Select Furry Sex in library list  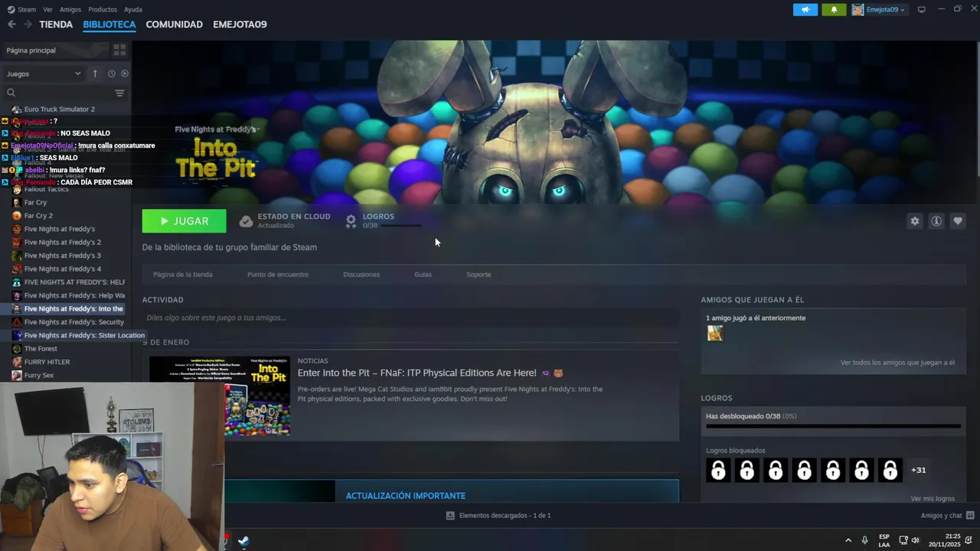click(x=39, y=375)
